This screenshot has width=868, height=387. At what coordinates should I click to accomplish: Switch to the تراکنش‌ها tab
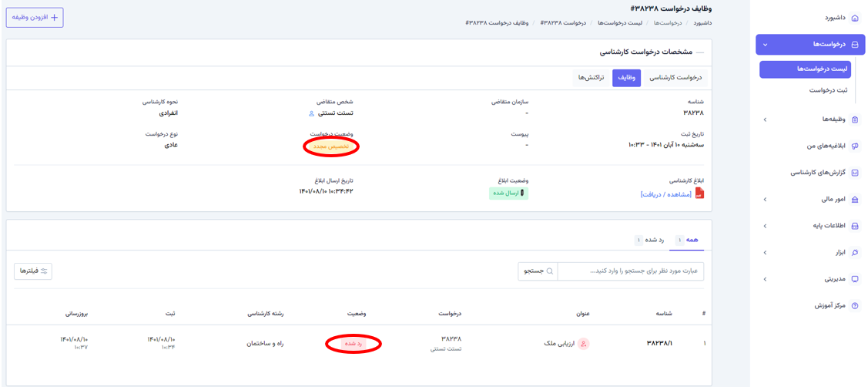coord(592,78)
